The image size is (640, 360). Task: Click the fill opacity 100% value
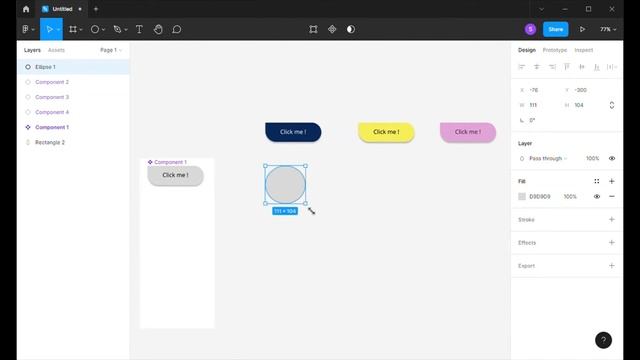pos(570,196)
